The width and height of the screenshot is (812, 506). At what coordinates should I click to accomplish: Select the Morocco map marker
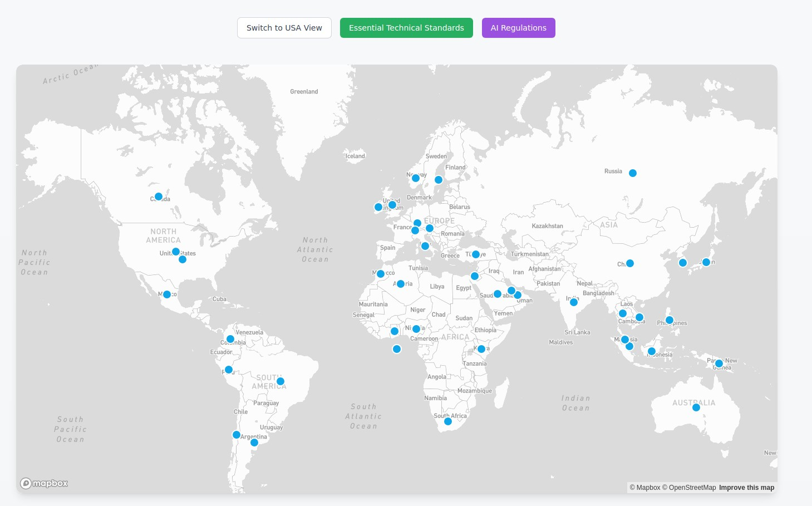381,273
